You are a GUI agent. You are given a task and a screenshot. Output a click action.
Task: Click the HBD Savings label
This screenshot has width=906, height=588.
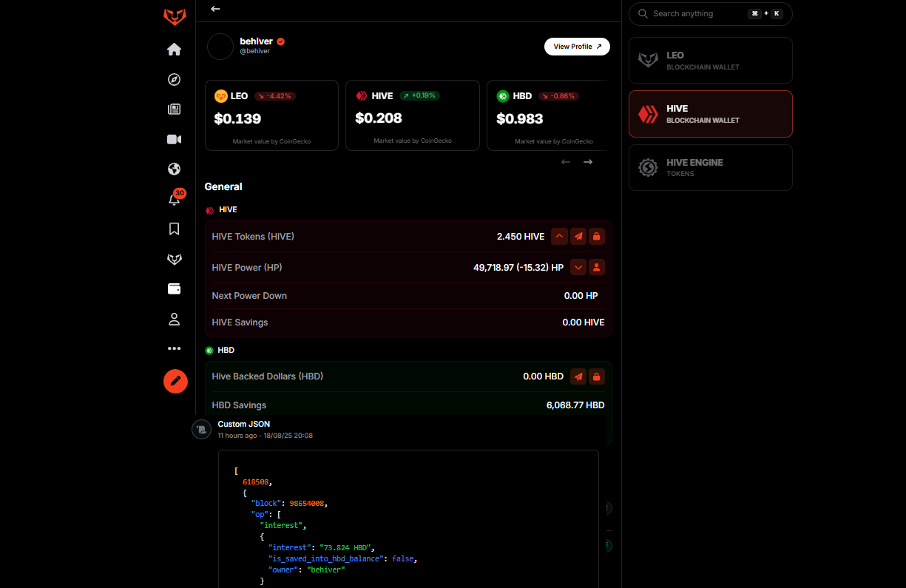[240, 405]
